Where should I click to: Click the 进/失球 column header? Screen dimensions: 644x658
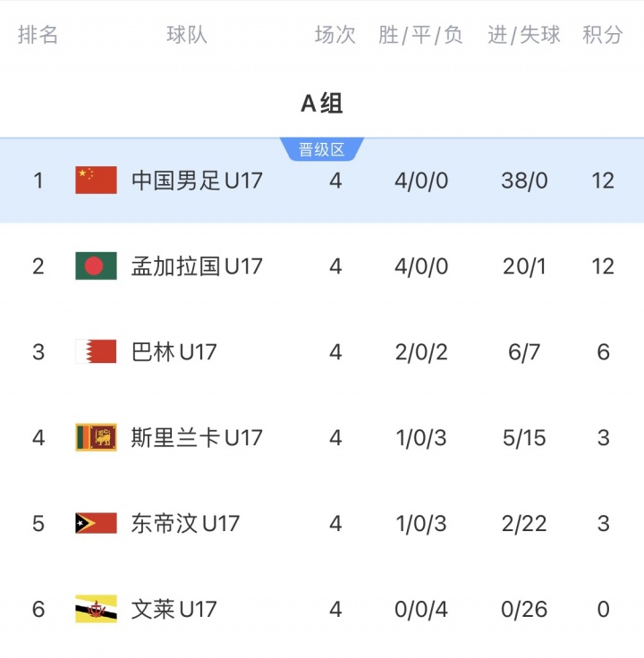point(524,35)
